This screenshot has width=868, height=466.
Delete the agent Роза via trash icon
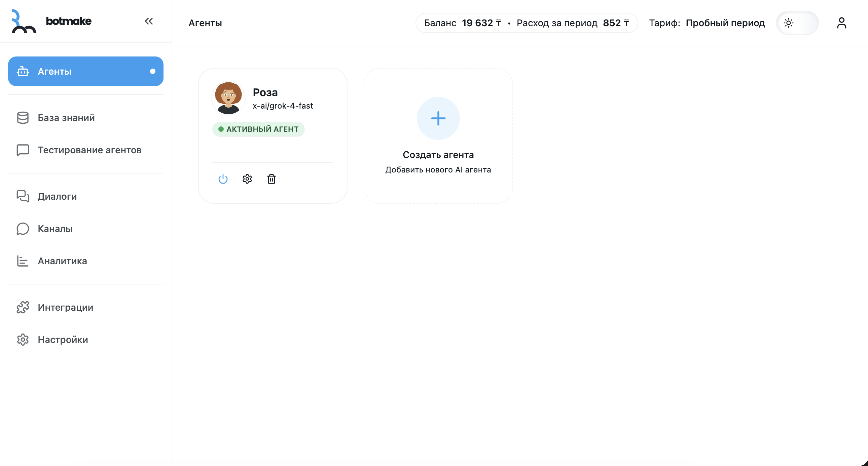click(271, 179)
